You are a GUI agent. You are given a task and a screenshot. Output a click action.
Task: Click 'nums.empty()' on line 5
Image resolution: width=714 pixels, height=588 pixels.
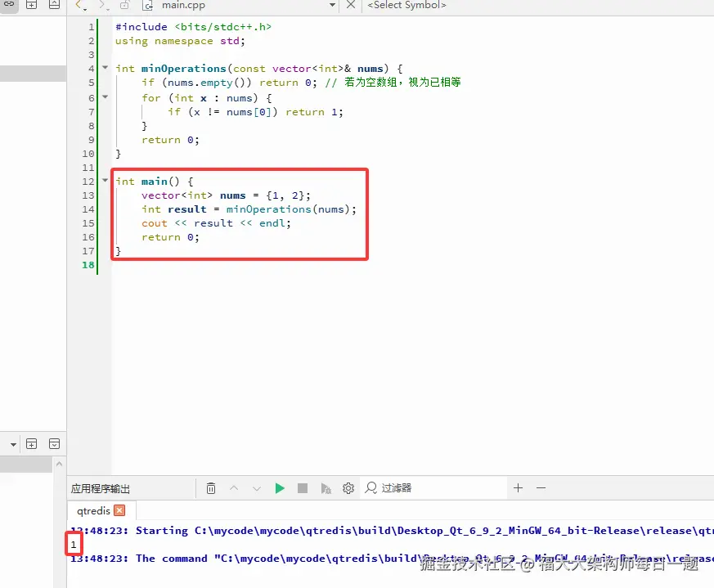[206, 83]
